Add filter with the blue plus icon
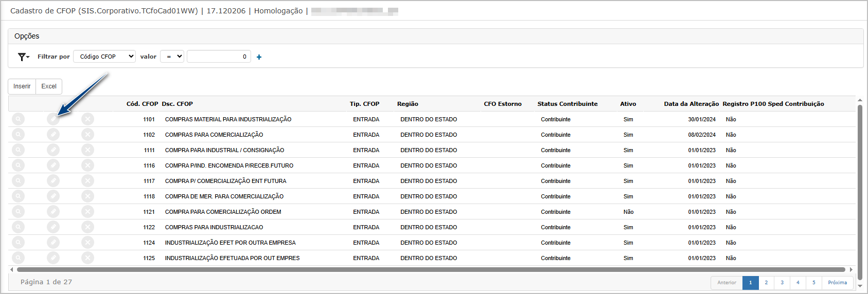The image size is (868, 294). click(259, 57)
